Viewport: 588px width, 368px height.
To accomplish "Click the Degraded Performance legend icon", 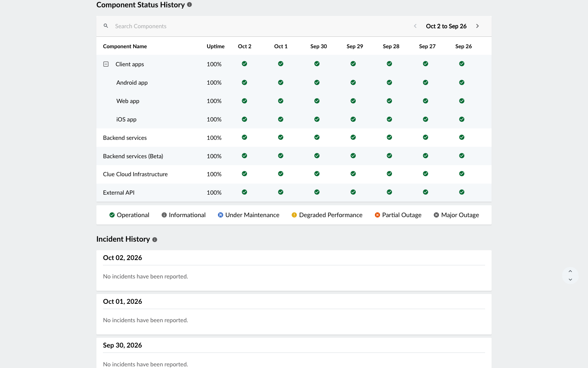I will click(294, 215).
